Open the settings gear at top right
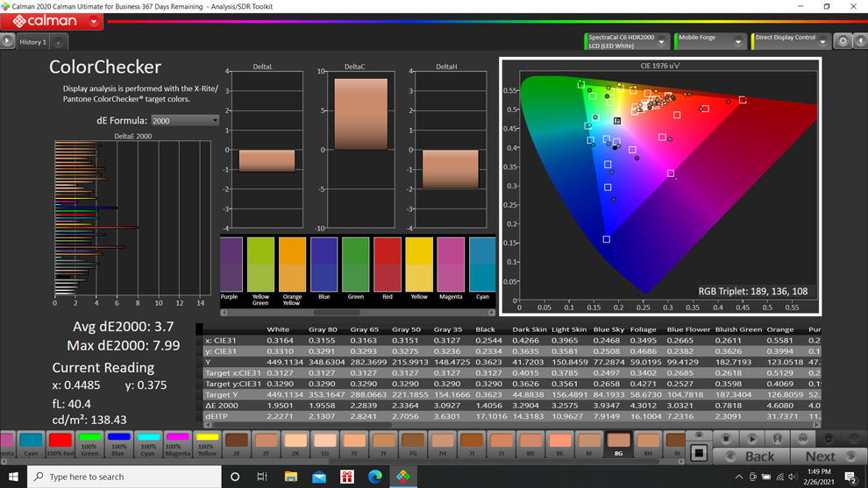 click(843, 41)
